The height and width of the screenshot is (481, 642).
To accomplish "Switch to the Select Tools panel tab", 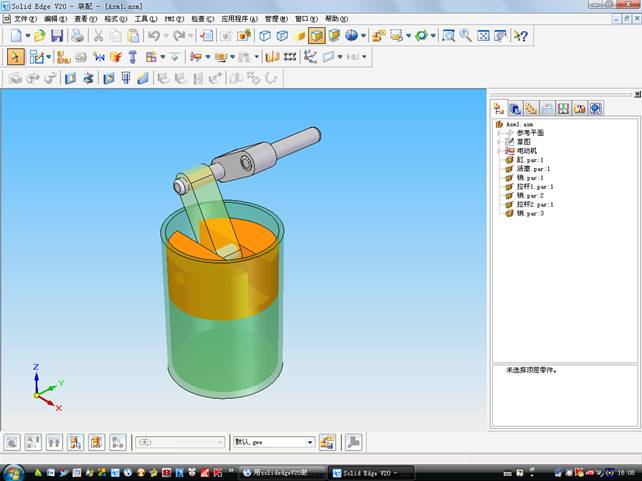I will [x=531, y=109].
